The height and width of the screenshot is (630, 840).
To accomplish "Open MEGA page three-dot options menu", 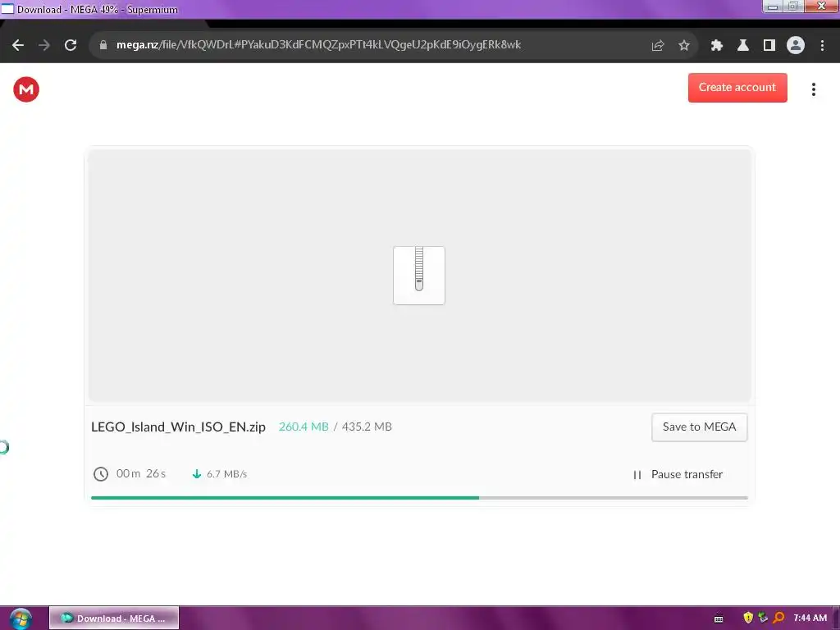I will [x=813, y=89].
